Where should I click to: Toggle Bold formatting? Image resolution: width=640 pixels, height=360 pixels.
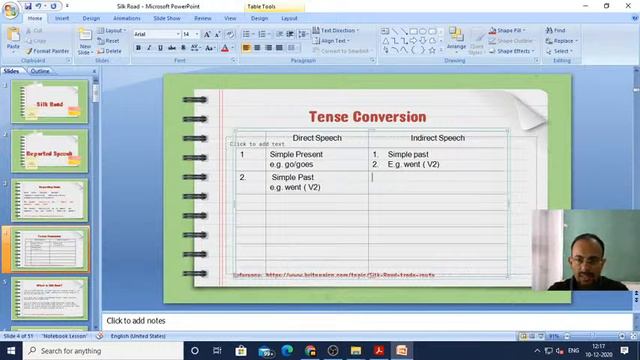(x=138, y=48)
